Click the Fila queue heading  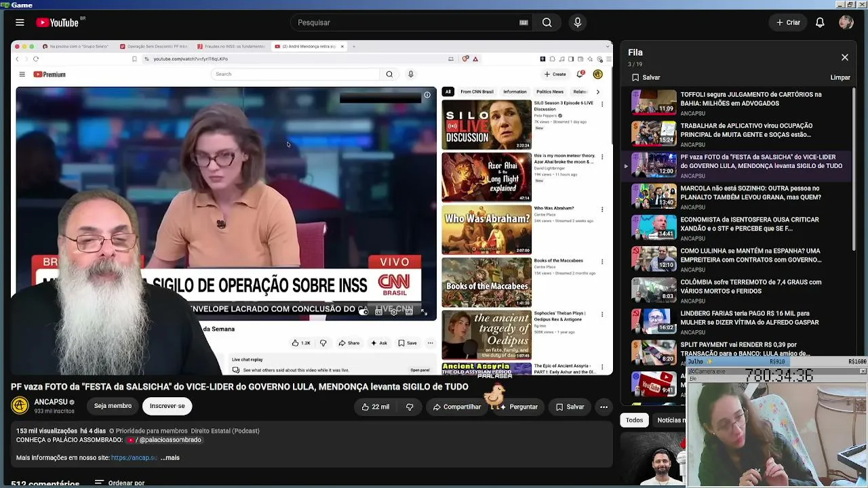[x=635, y=52]
